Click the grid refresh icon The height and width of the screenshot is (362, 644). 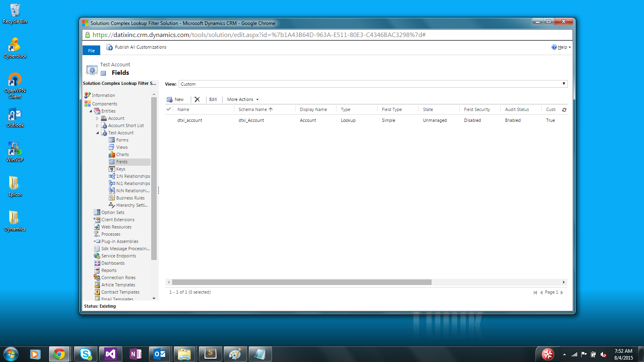564,109
